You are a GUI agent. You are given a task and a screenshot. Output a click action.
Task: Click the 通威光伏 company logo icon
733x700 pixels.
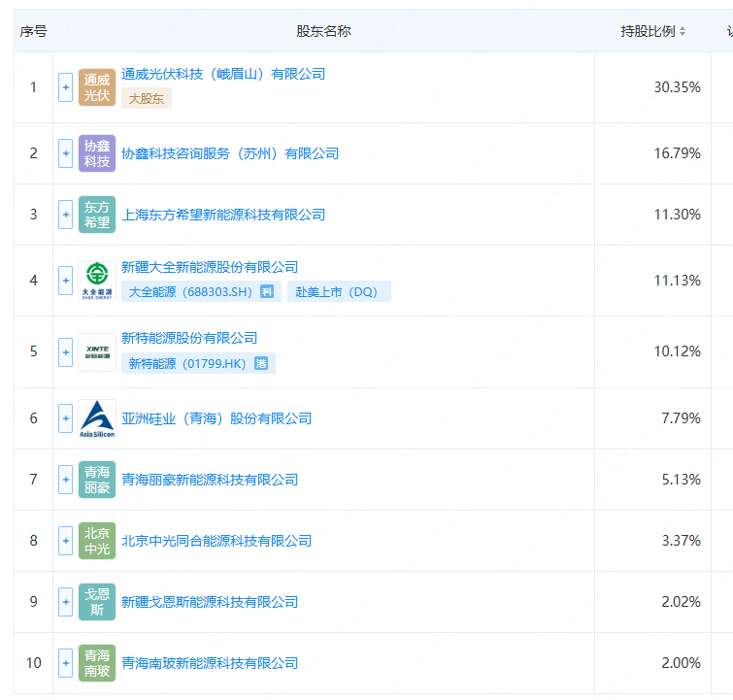pyautogui.click(x=96, y=87)
